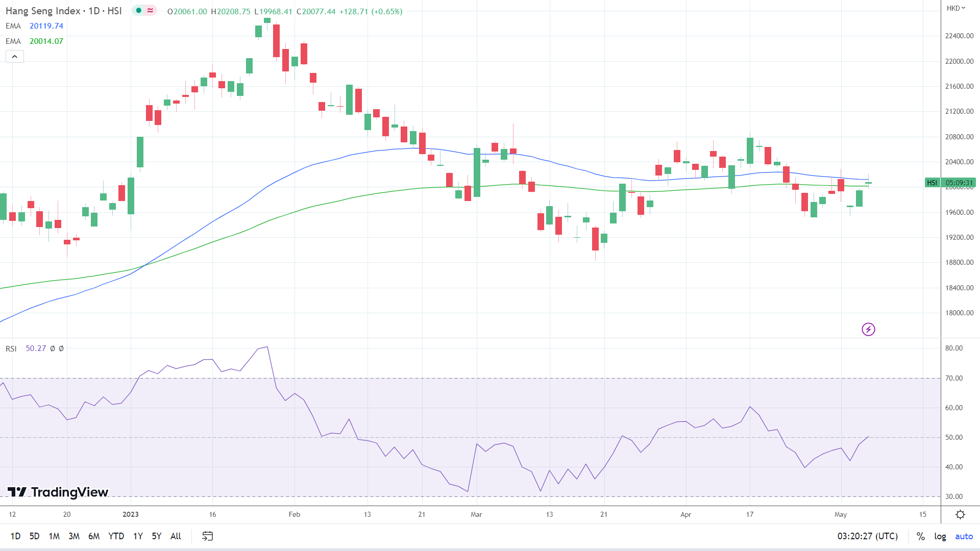Viewport: 980px width, 551px height.
Task: Click the open value O20061.00
Action: coord(187,11)
